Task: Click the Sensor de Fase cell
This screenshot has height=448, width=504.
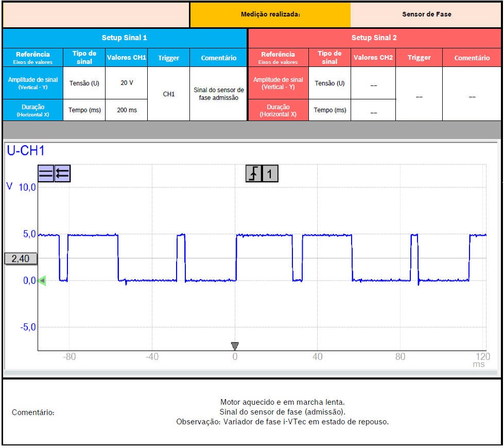Action: pos(426,14)
